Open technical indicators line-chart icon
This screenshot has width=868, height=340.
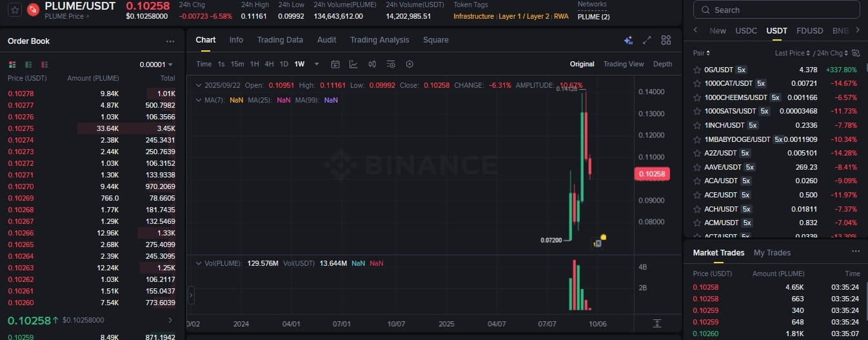tap(353, 64)
